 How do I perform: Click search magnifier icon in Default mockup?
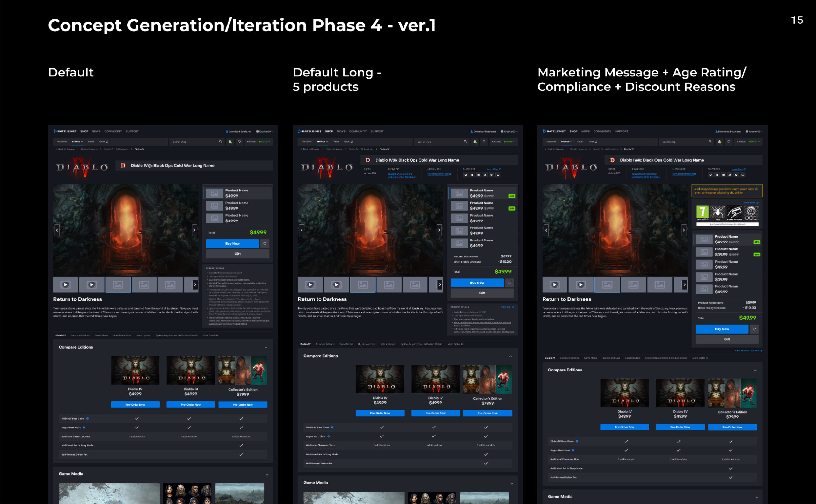tap(221, 142)
